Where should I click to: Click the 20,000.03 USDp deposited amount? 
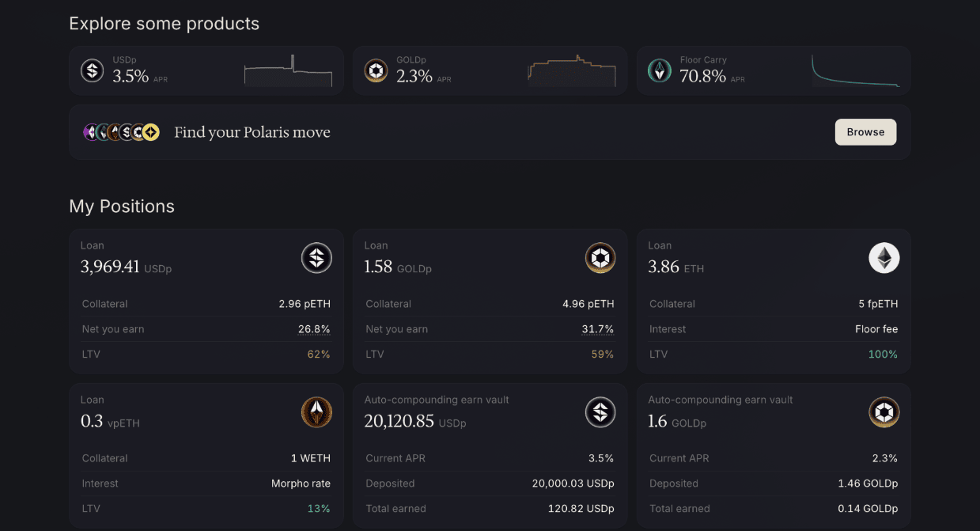coord(573,484)
